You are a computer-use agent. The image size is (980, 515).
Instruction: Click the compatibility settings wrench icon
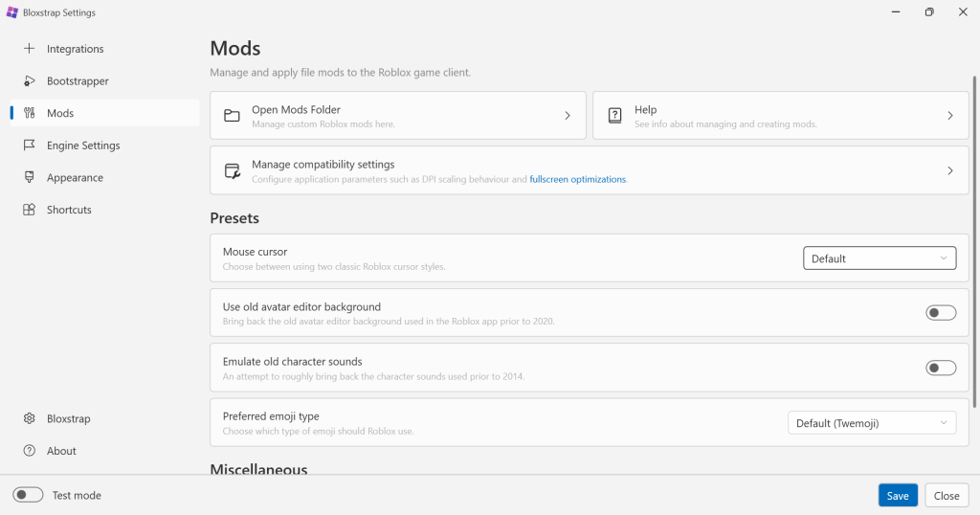232,170
